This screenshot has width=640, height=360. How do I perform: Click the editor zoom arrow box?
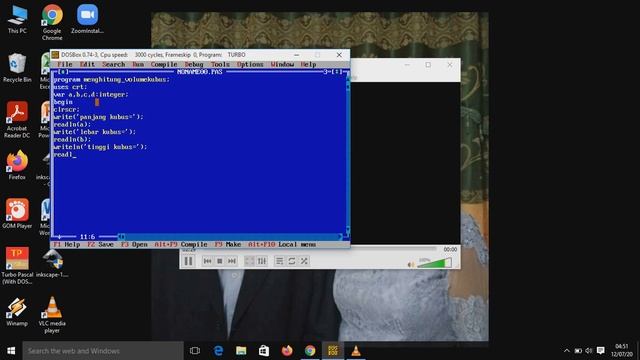point(338,72)
